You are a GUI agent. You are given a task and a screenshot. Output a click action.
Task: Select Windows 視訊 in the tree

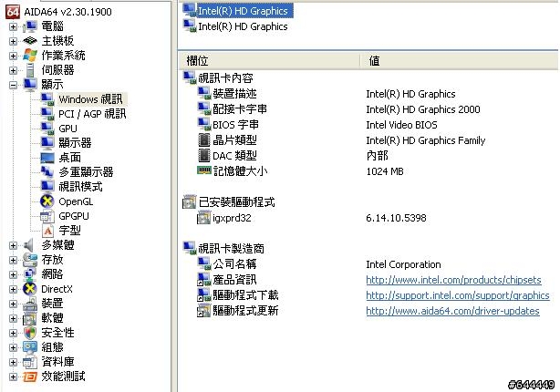(90, 99)
